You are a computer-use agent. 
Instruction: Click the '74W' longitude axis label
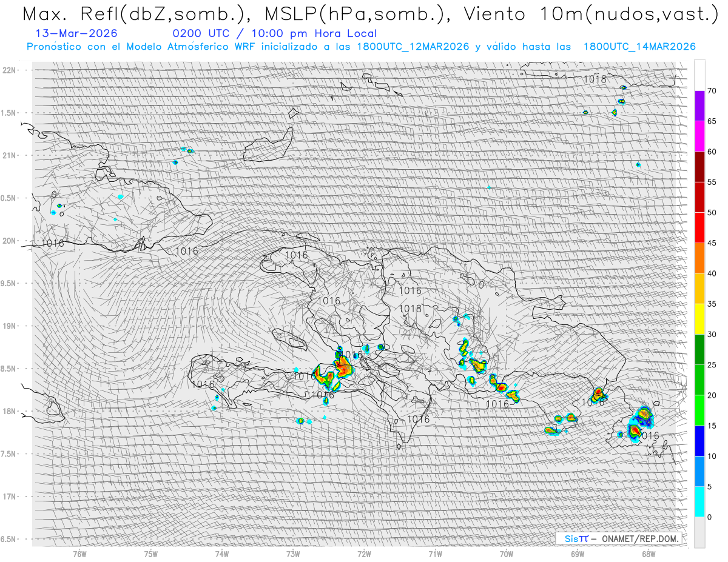[222, 553]
